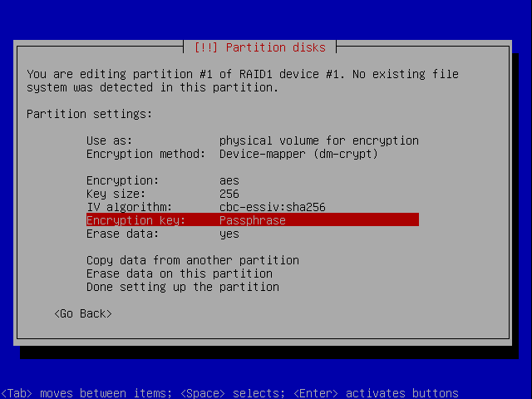This screenshot has height=399, width=532.
Task: Click the Tab/Space/Enter help line at bottom
Action: 229,393
